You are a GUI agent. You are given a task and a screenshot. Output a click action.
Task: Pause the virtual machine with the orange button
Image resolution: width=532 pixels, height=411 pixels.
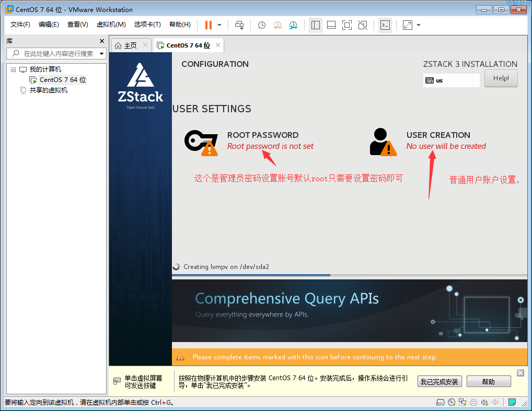[209, 25]
